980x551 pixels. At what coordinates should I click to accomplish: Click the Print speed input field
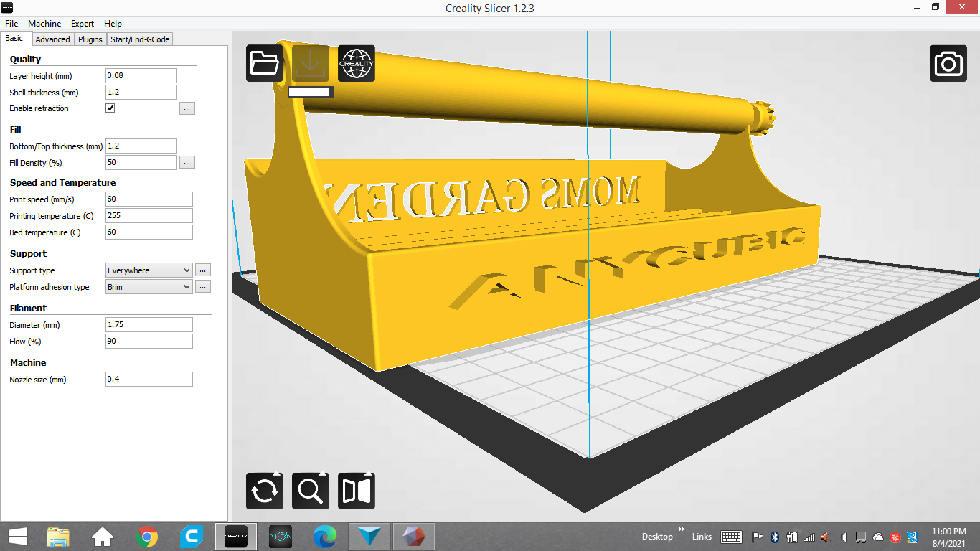[149, 199]
